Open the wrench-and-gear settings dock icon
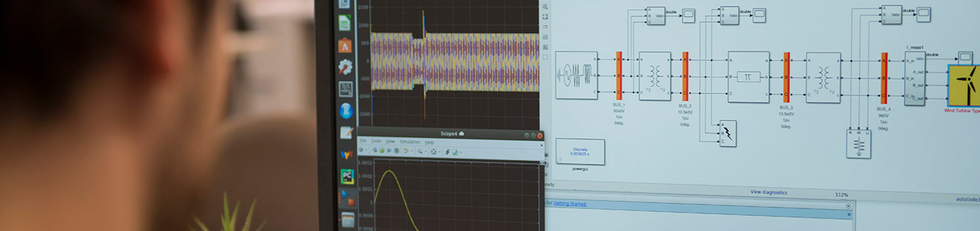This screenshot has height=231, width=980. (346, 66)
